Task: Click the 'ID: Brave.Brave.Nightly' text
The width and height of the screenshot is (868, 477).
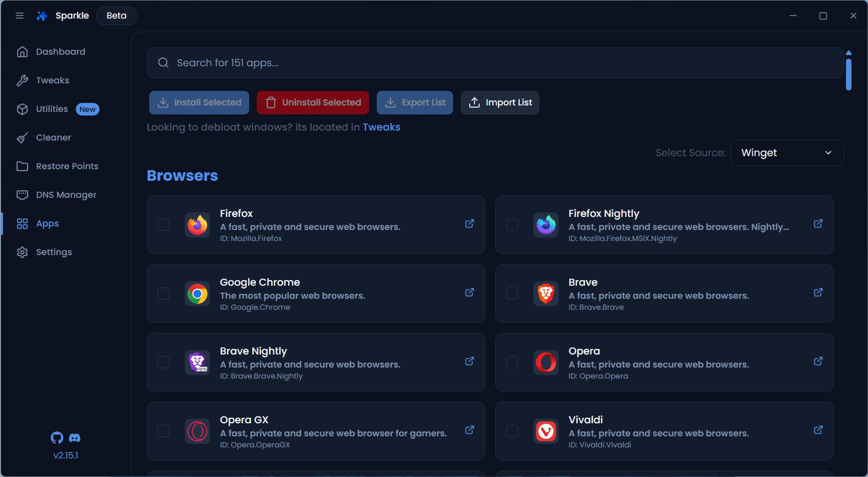Action: (x=261, y=376)
